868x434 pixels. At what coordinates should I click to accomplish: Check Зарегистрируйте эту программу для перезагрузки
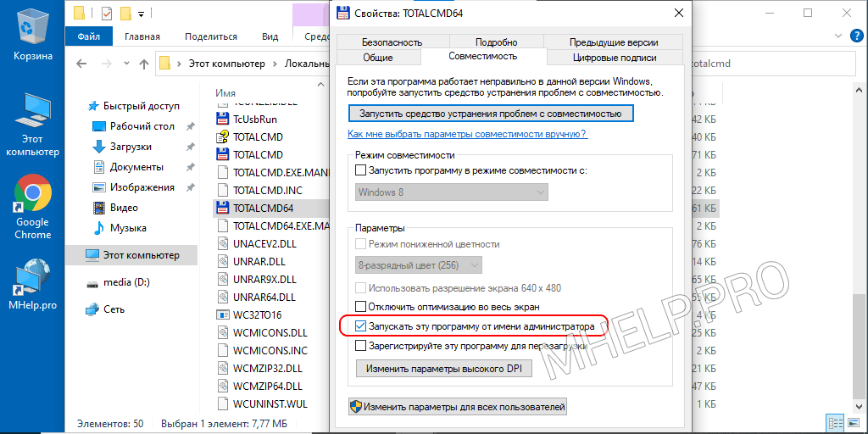[360, 346]
